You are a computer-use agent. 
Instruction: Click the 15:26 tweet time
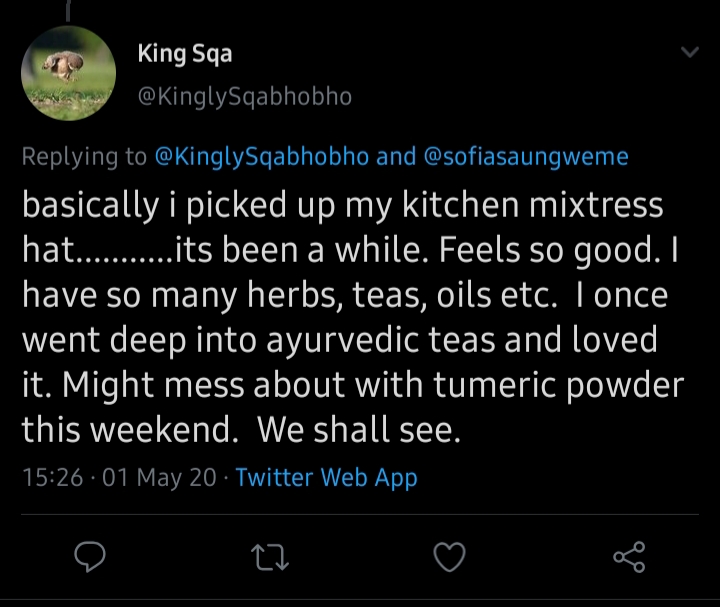point(52,478)
